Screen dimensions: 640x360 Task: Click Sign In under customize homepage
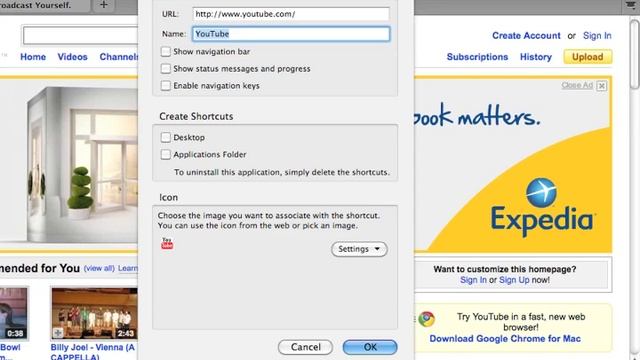[473, 280]
